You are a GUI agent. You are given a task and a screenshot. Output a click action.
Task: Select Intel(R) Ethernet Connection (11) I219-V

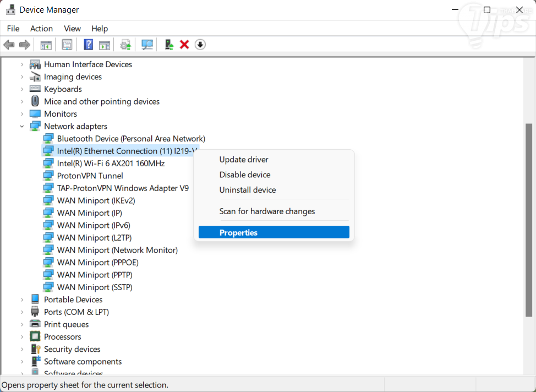point(127,151)
